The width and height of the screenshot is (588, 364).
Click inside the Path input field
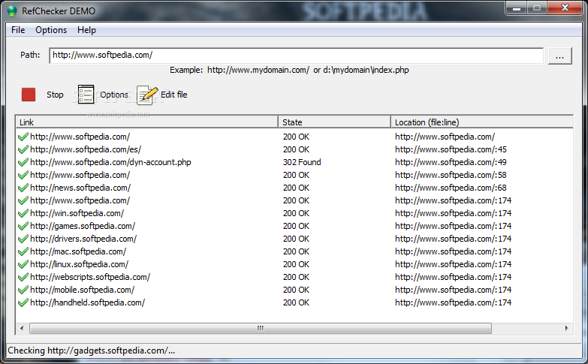click(296, 56)
